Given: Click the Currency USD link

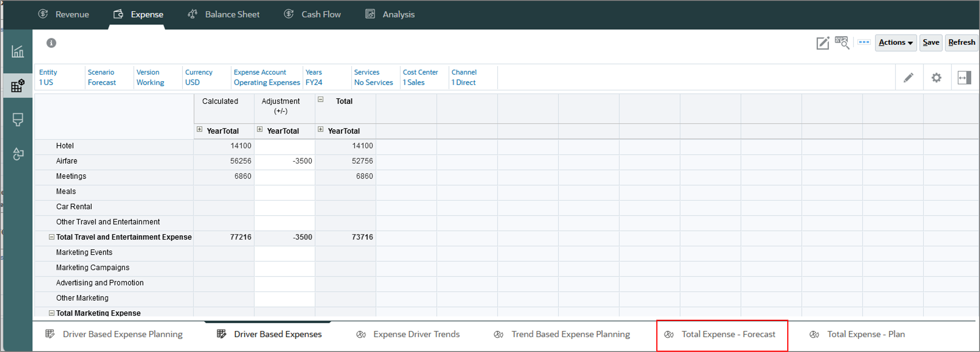Looking at the screenshot, I should tap(199, 77).
